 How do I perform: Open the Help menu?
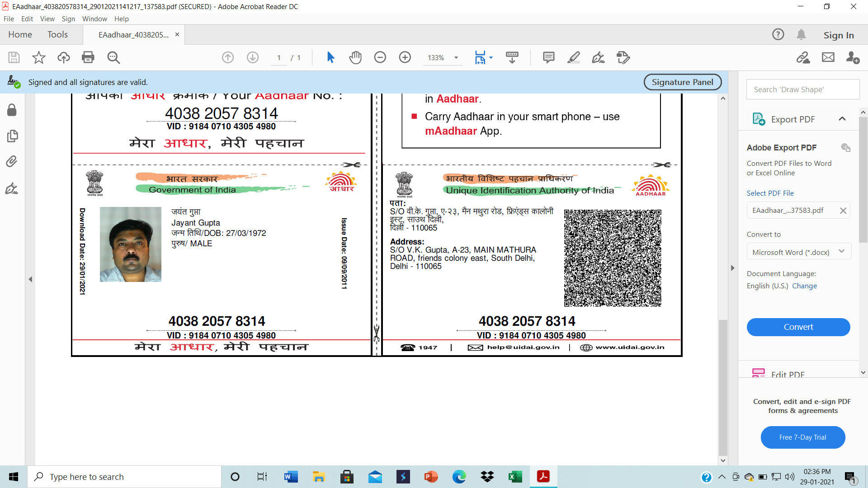click(x=122, y=19)
